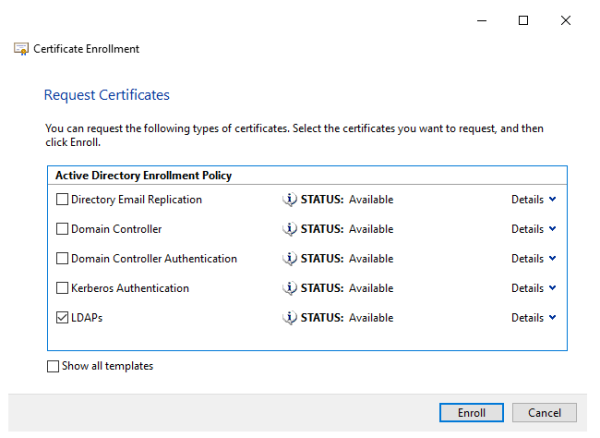This screenshot has width=600, height=438.
Task: Click the LDAPs status info icon
Action: click(x=290, y=318)
